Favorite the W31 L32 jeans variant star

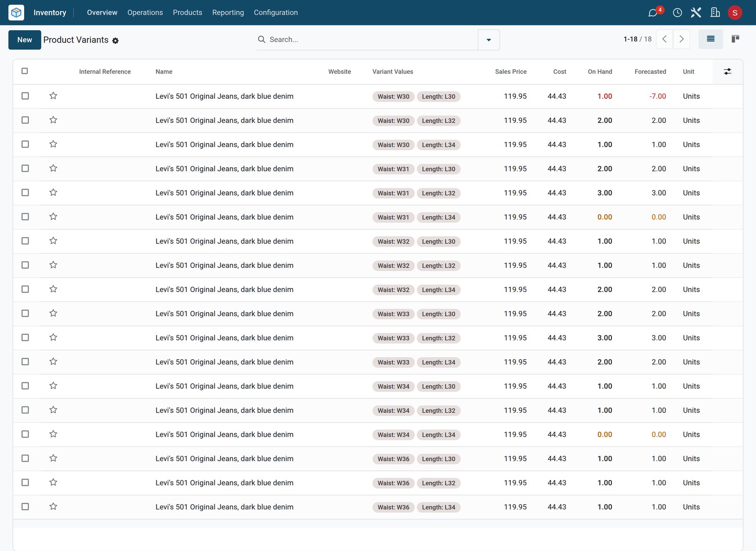[53, 192]
